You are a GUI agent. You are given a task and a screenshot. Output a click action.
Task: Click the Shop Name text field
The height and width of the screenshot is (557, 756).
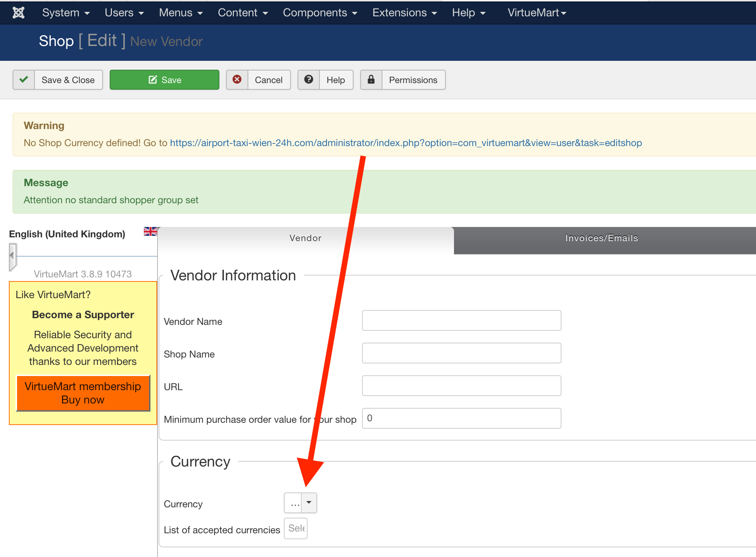461,353
